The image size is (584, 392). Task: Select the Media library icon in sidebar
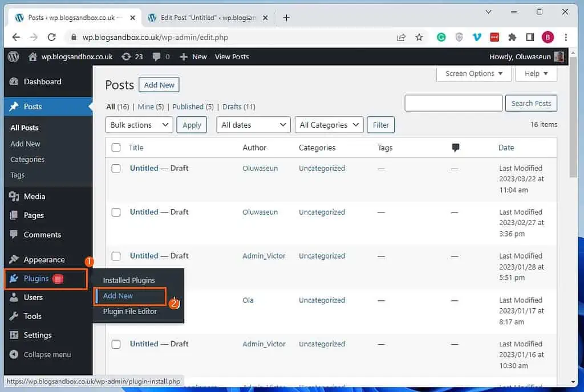pyautogui.click(x=14, y=196)
